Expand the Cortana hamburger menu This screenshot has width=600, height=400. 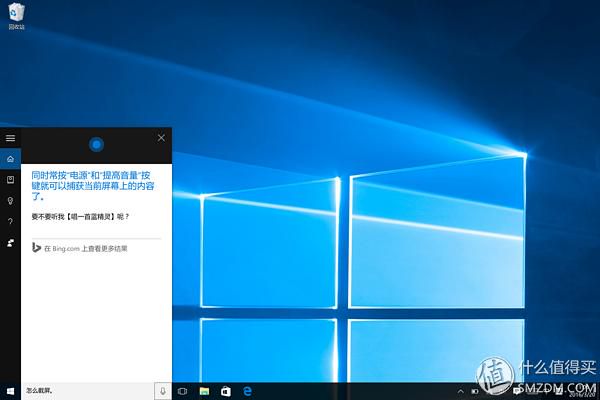tap(10, 138)
